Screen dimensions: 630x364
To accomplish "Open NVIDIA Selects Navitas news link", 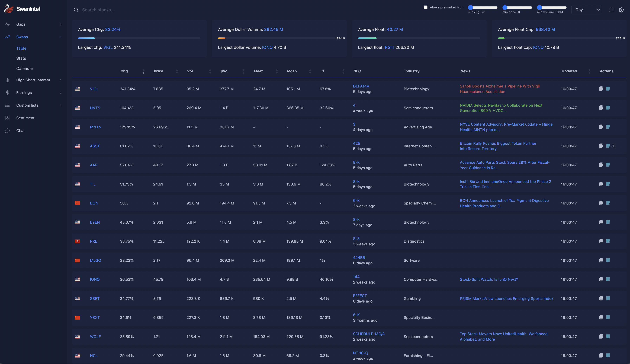I will coord(501,108).
